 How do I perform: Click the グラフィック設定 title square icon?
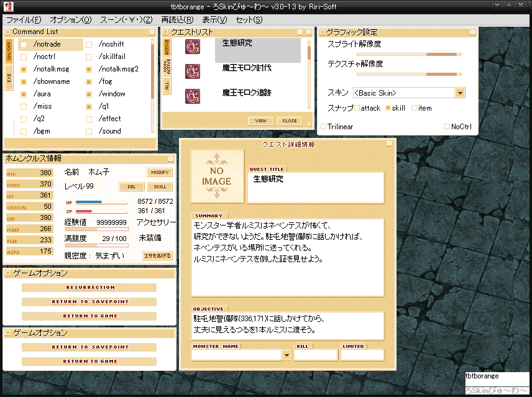click(322, 32)
